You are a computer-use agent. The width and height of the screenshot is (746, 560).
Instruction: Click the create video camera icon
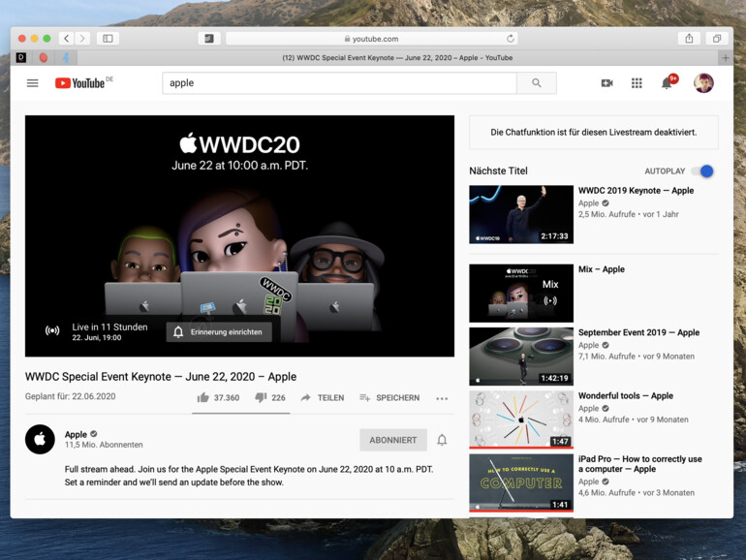[x=606, y=83]
